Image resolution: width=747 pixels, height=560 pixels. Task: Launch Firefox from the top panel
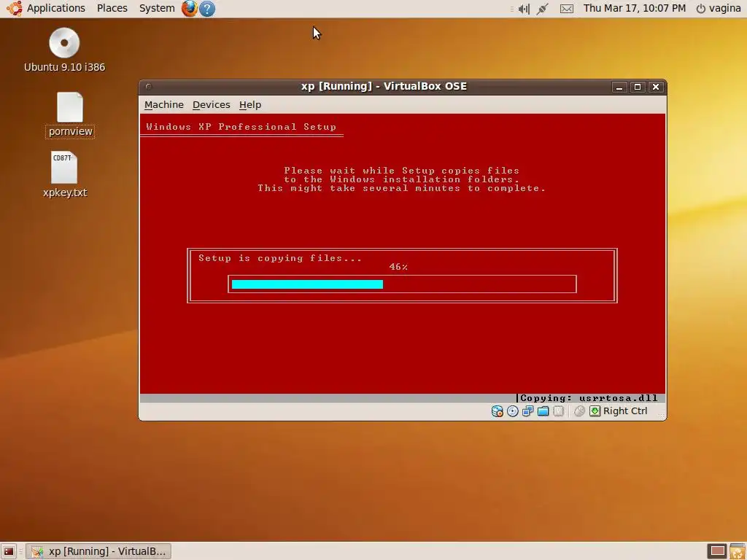pyautogui.click(x=190, y=9)
